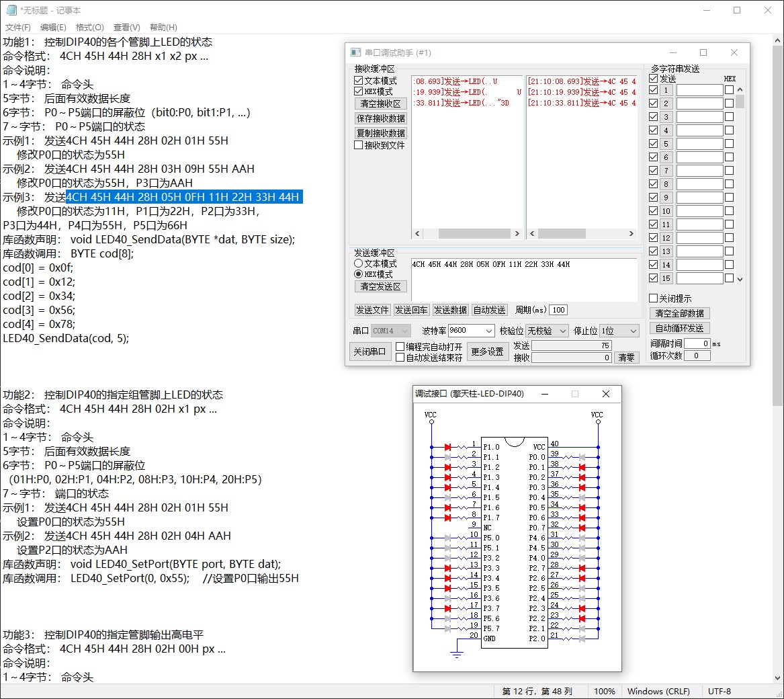Click the LED on pin P1.7
This screenshot has width=784, height=699.
447,518
